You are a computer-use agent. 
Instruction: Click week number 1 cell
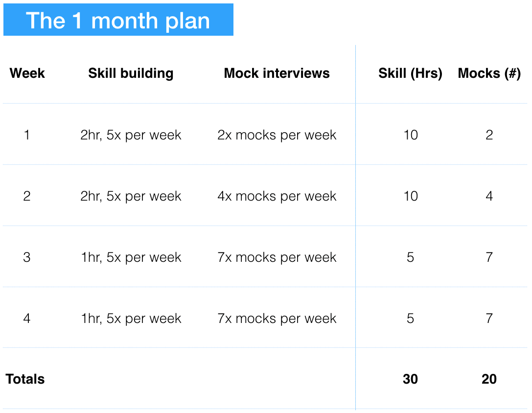tap(27, 135)
